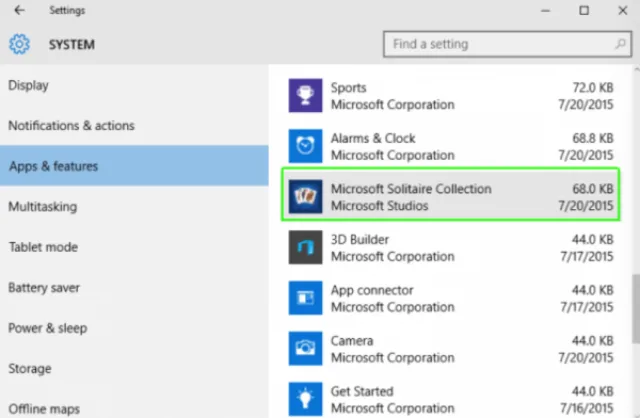Open the Display settings page
Viewport: 640px width, 418px height.
coord(29,85)
